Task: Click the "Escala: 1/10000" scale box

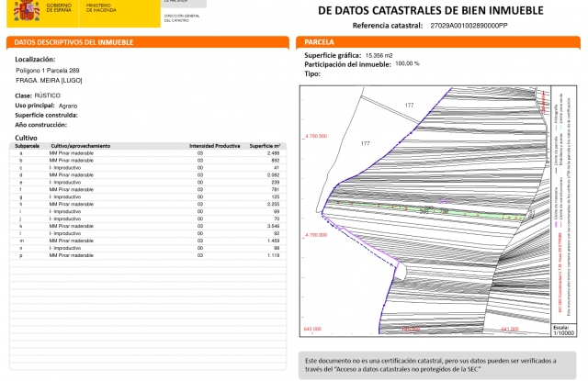Action: [563, 331]
